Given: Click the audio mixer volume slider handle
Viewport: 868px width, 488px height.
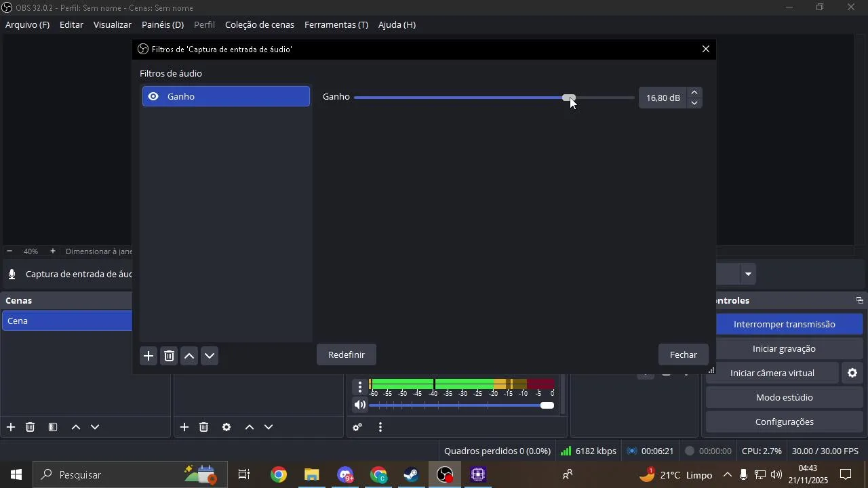Looking at the screenshot, I should [547, 405].
